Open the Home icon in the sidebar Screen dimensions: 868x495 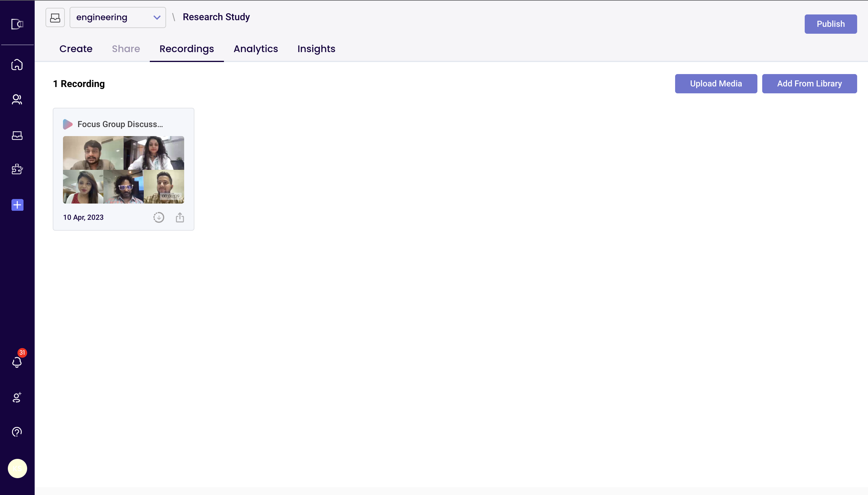[17, 65]
